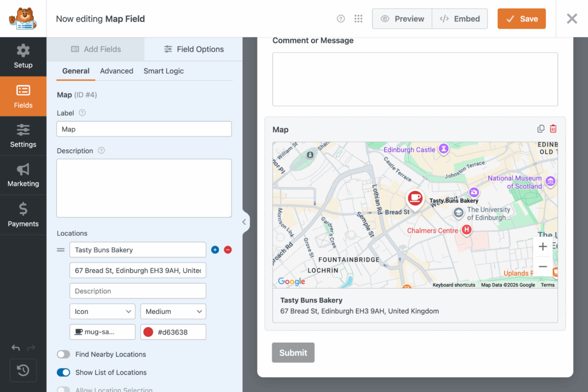Click the Preview button
The height and width of the screenshot is (392, 588).
point(402,19)
